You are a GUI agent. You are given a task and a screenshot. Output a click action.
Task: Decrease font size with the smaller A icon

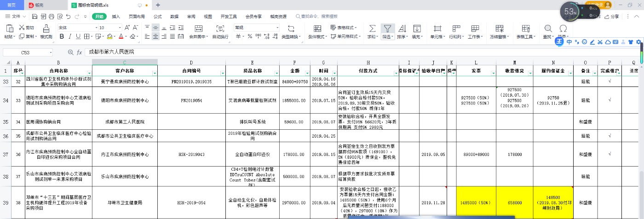136,28
